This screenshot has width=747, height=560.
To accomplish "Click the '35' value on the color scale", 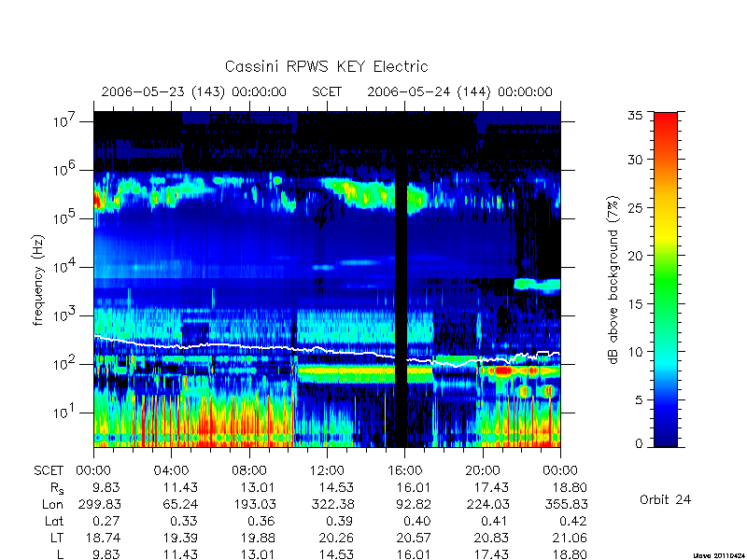I will [636, 116].
